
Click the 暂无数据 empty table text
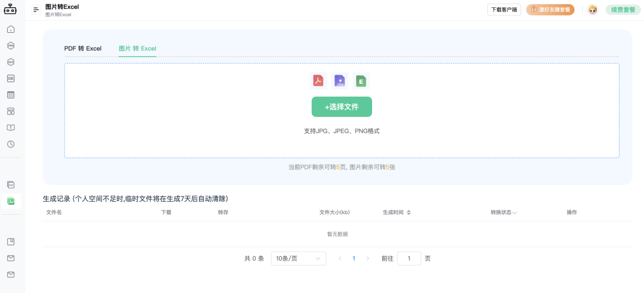338,235
